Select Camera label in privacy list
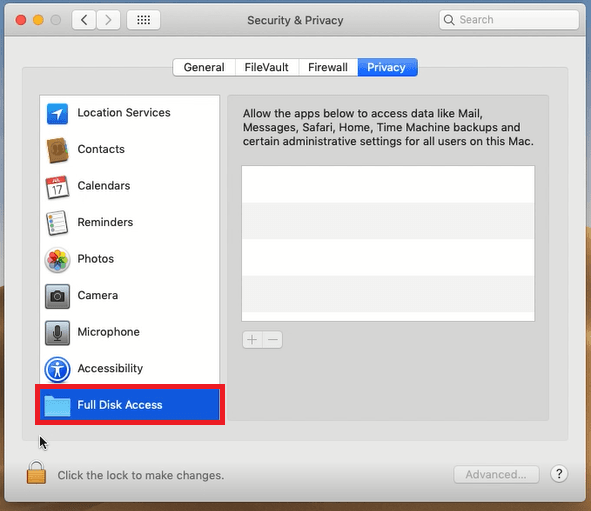Screen dimensions: 591x511 point(98,295)
